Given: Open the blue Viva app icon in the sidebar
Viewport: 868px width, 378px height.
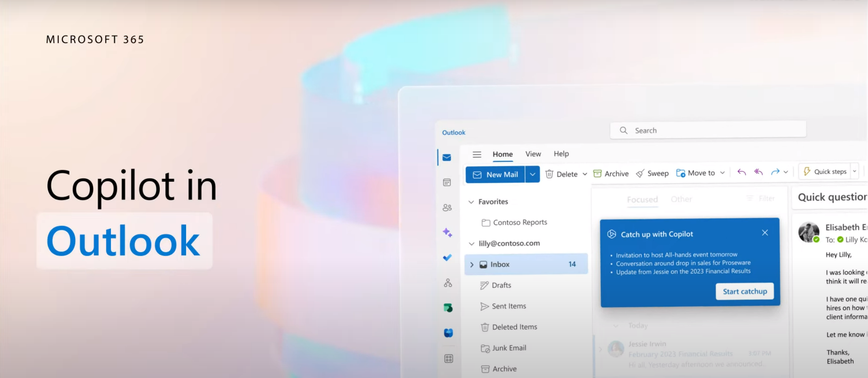Looking at the screenshot, I should click(448, 333).
